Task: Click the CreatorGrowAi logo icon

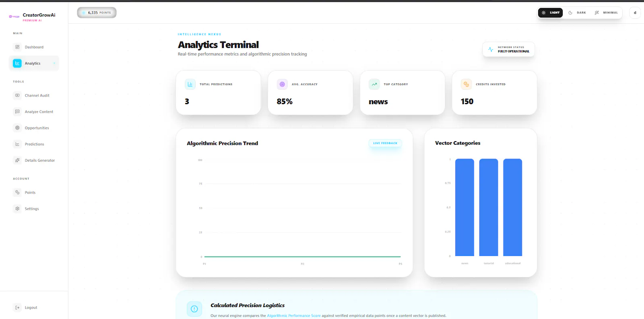Action: click(x=14, y=16)
